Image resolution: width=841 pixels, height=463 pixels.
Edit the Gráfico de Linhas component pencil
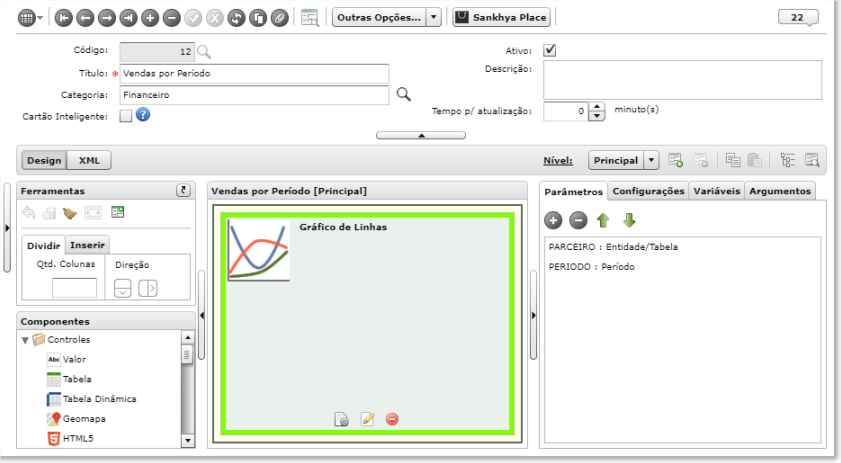point(367,419)
